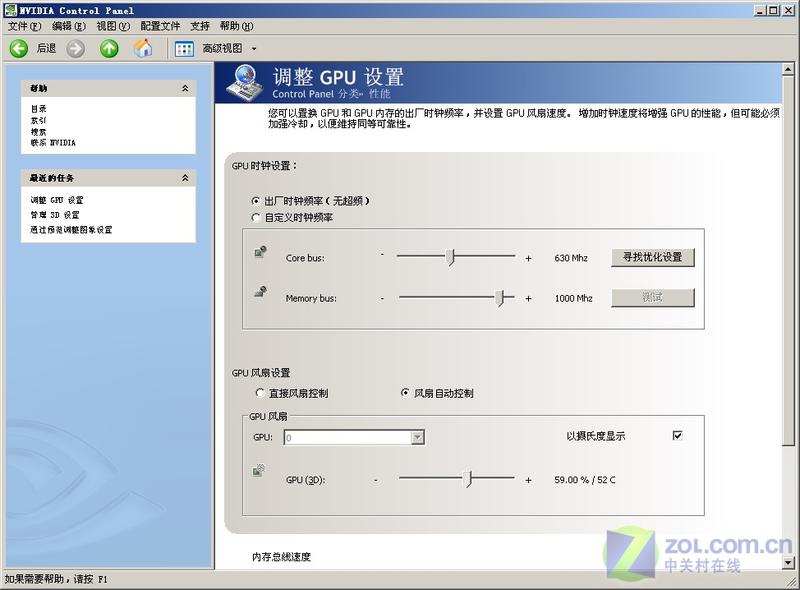Click the 后退 label in the toolbar

[46, 48]
